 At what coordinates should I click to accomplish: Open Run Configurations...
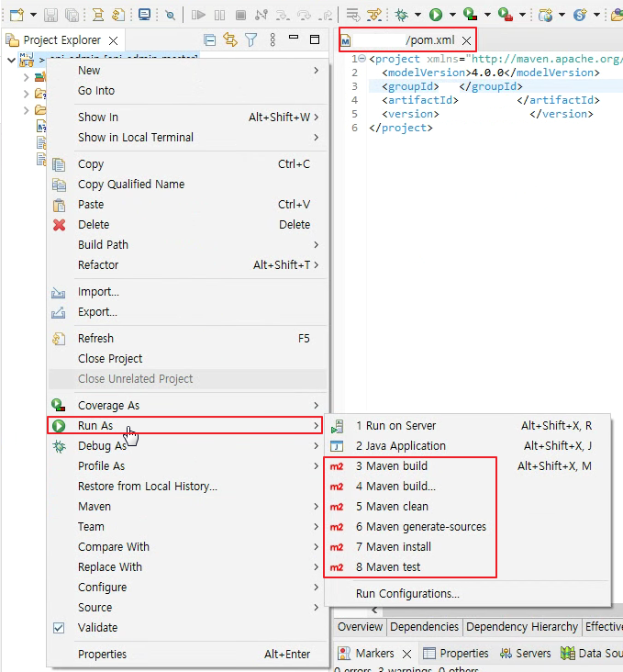point(467,594)
